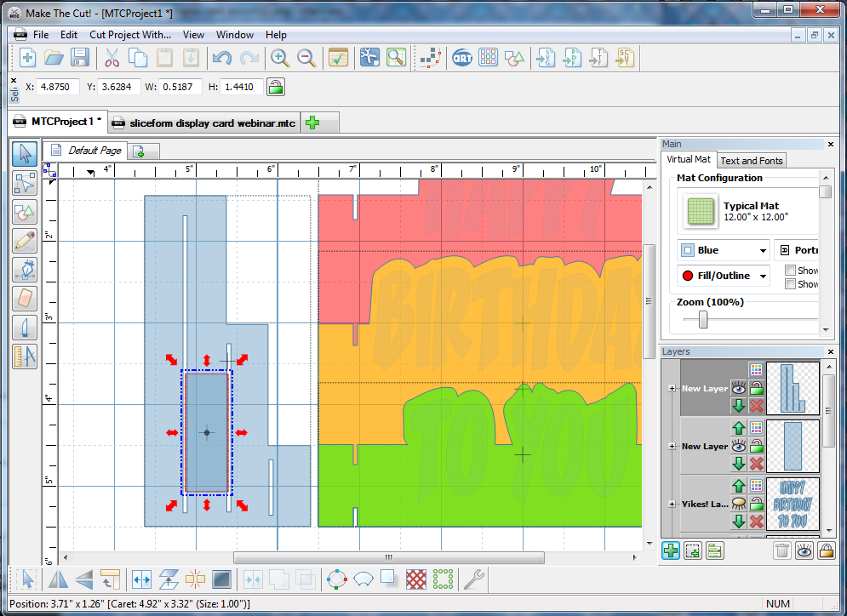
Task: Undo the last action
Action: (221, 57)
